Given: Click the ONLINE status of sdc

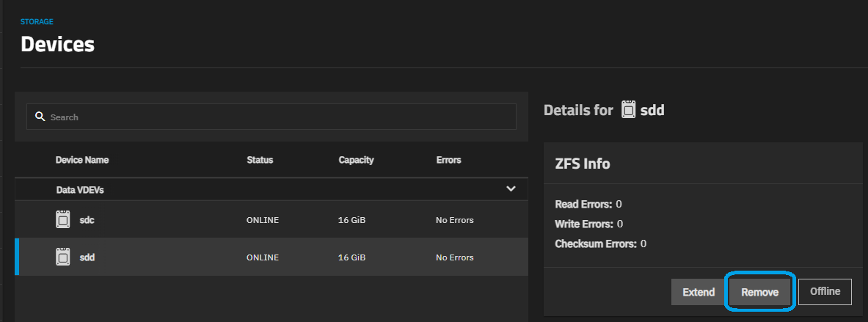Looking at the screenshot, I should click(x=263, y=220).
